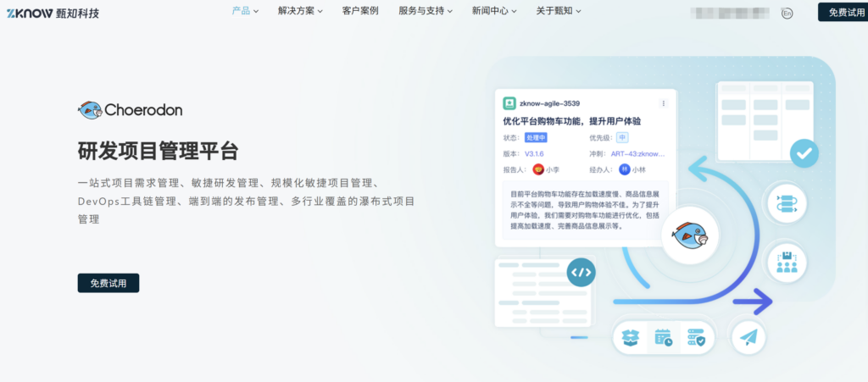
Task: Go to 客户案例 page
Action: pos(360,10)
